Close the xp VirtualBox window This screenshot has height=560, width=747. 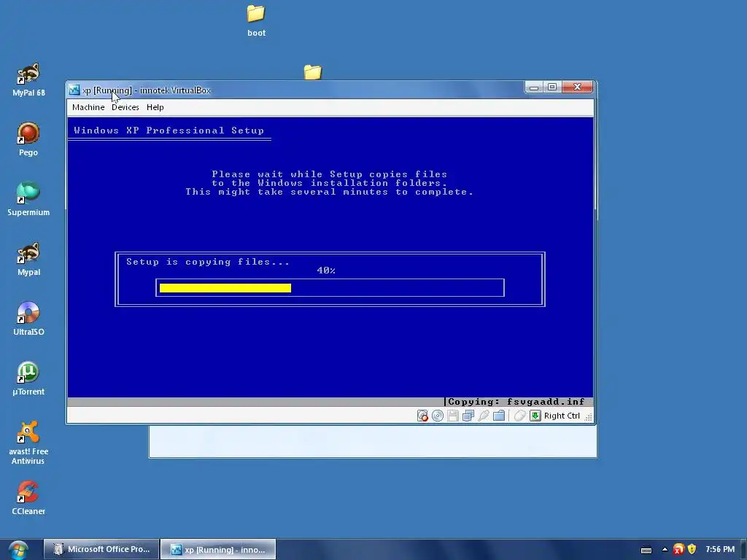(578, 87)
